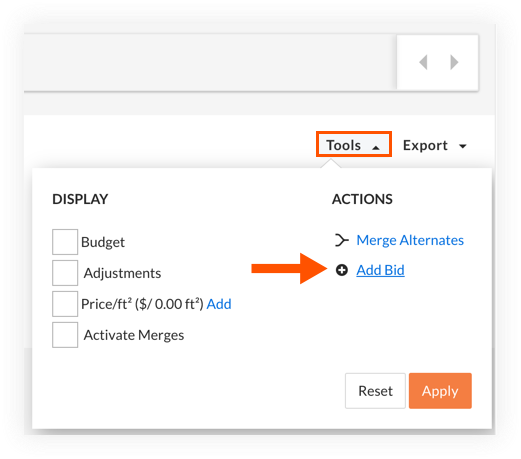Click the orange Apply button
Screen dimensions: 521x459
click(x=440, y=391)
